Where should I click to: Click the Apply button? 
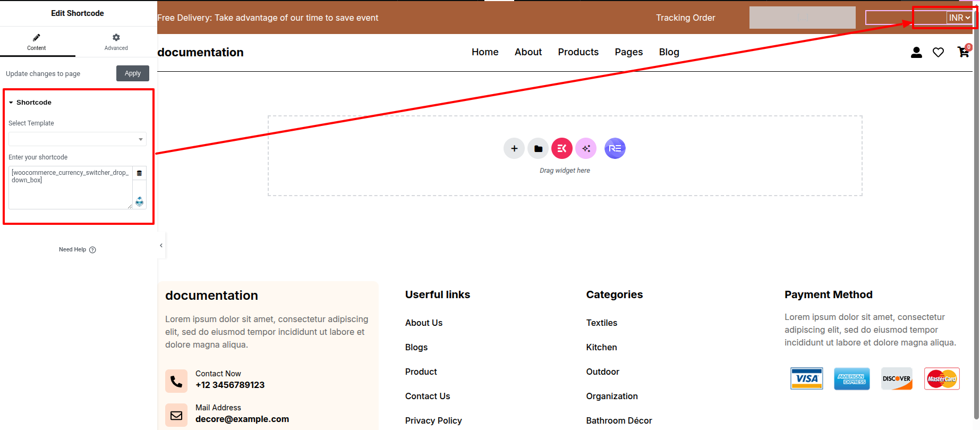[x=133, y=73]
